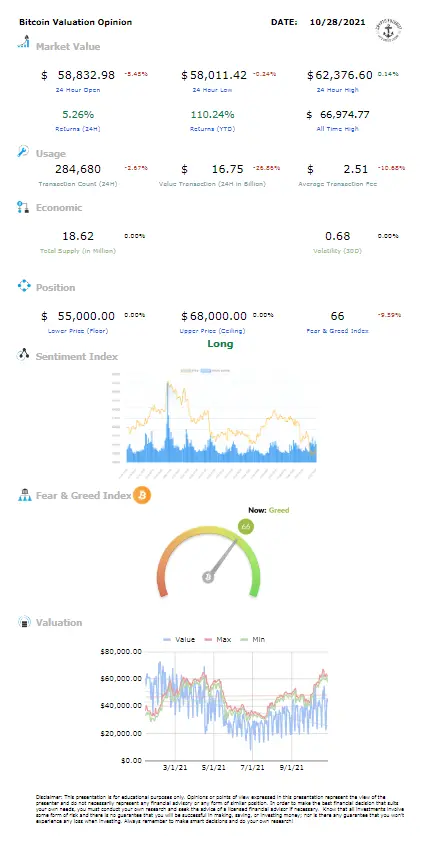Image resolution: width=440 pixels, height=841 pixels.
Task: Click the Fear & Greed Index heading
Action: click(x=84, y=496)
